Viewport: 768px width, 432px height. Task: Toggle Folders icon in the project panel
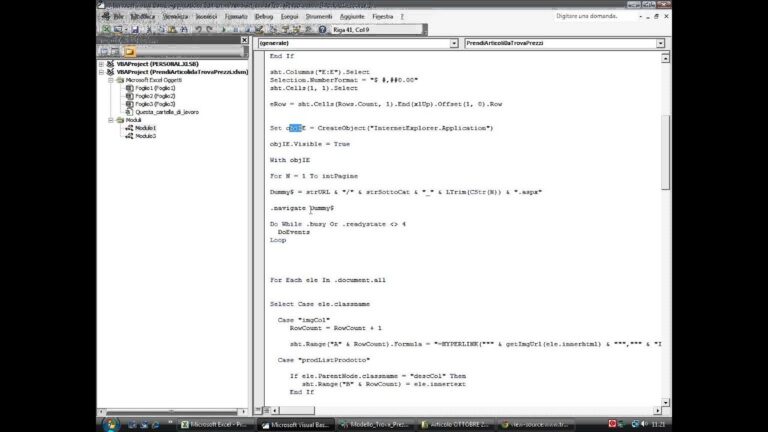pos(129,51)
